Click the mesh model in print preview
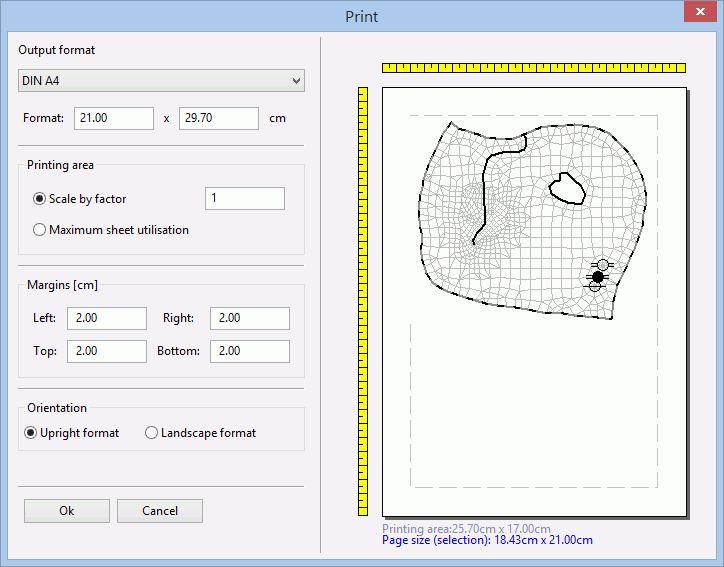Viewport: 724px width, 567px height. point(532,222)
